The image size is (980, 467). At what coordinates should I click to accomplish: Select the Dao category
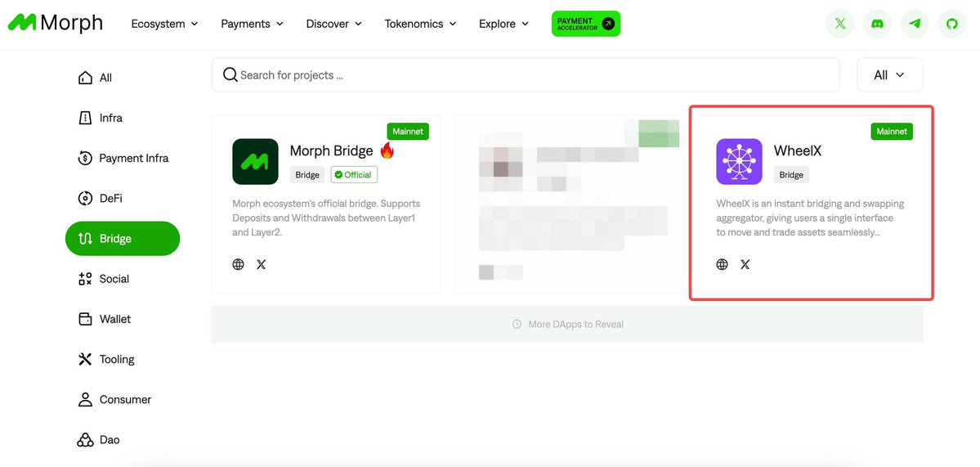(98, 439)
